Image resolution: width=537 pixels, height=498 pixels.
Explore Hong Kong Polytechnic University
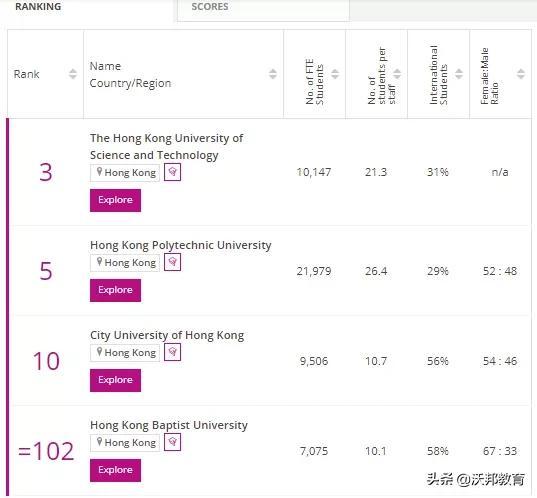[x=115, y=290]
